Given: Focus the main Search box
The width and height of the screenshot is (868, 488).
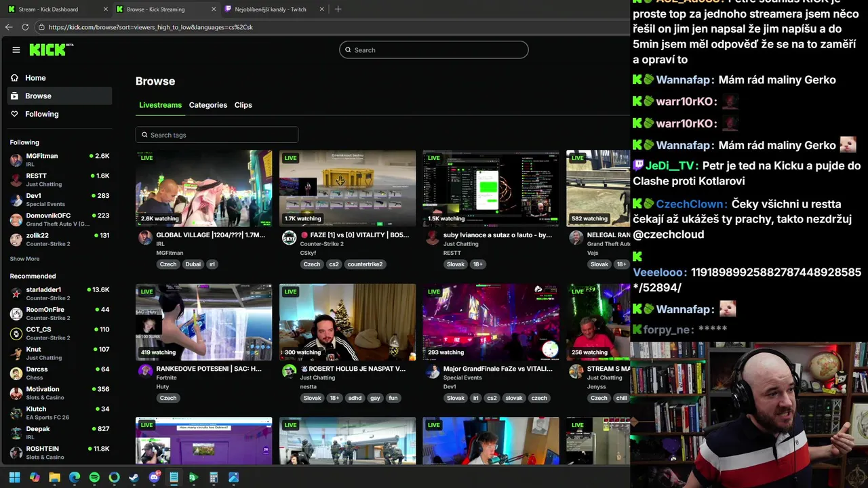Looking at the screenshot, I should [434, 49].
